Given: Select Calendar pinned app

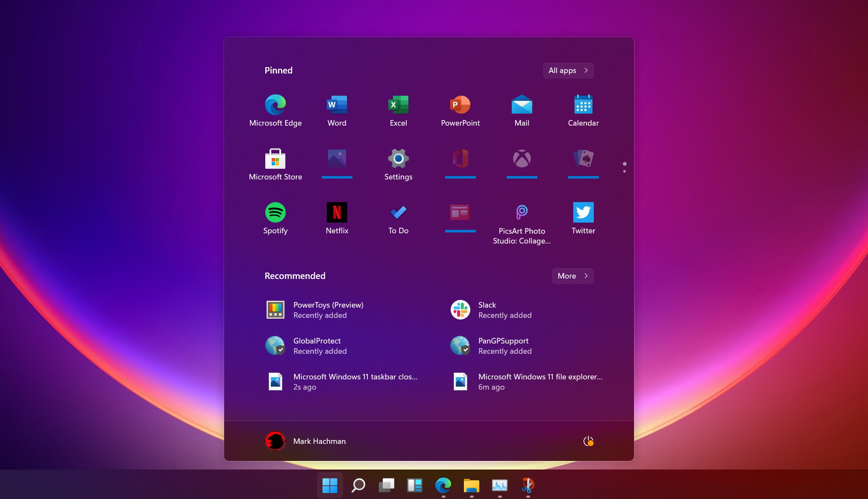Looking at the screenshot, I should 583,109.
